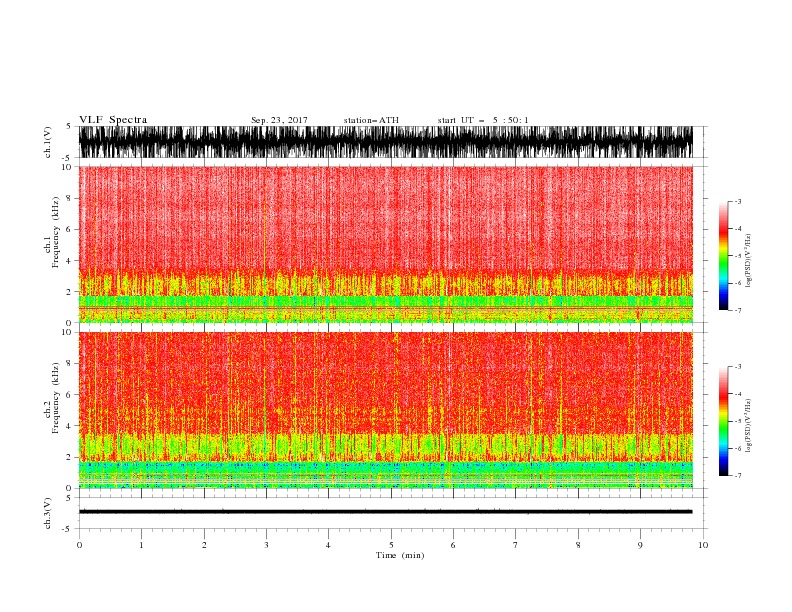The image size is (792, 612).
Task: Click the 'station=ATH' label
Action: pyautogui.click(x=371, y=120)
